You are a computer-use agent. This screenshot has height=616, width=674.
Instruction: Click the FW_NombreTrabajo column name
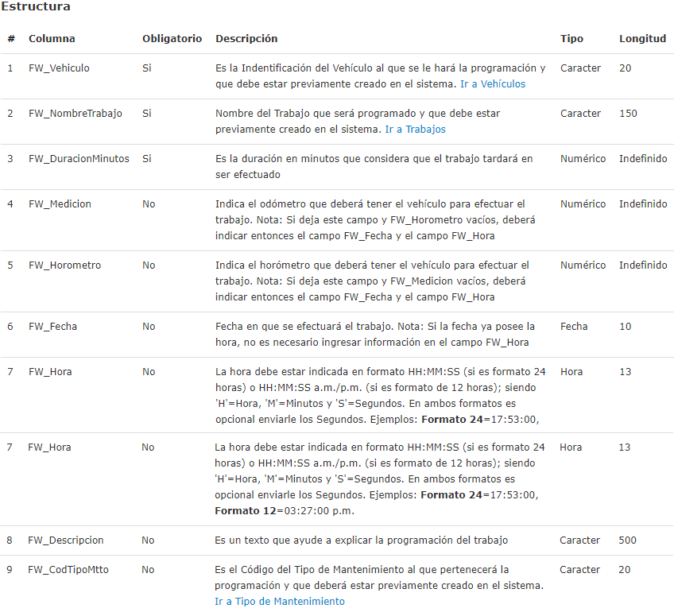pyautogui.click(x=76, y=113)
